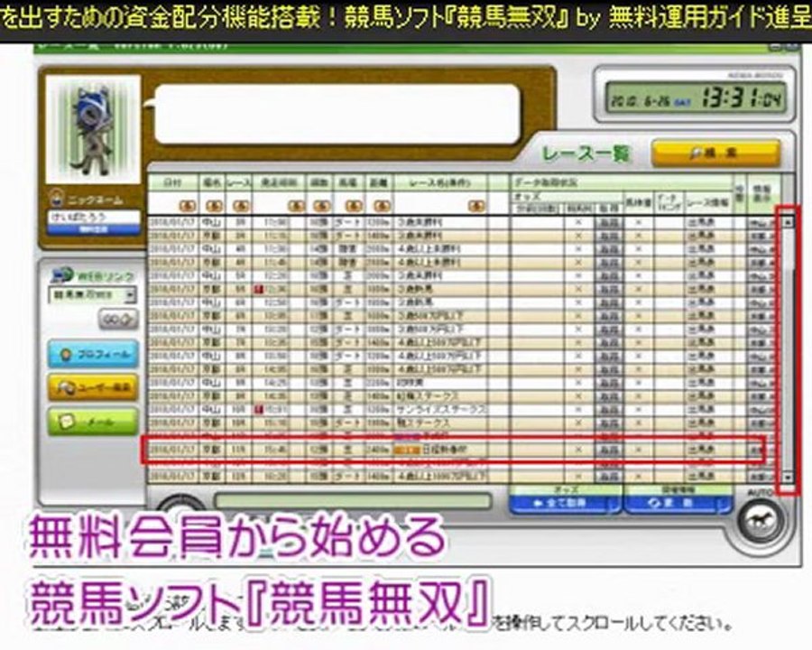Click the 開催情報 更新 button
This screenshot has width=812, height=650.
(x=678, y=504)
